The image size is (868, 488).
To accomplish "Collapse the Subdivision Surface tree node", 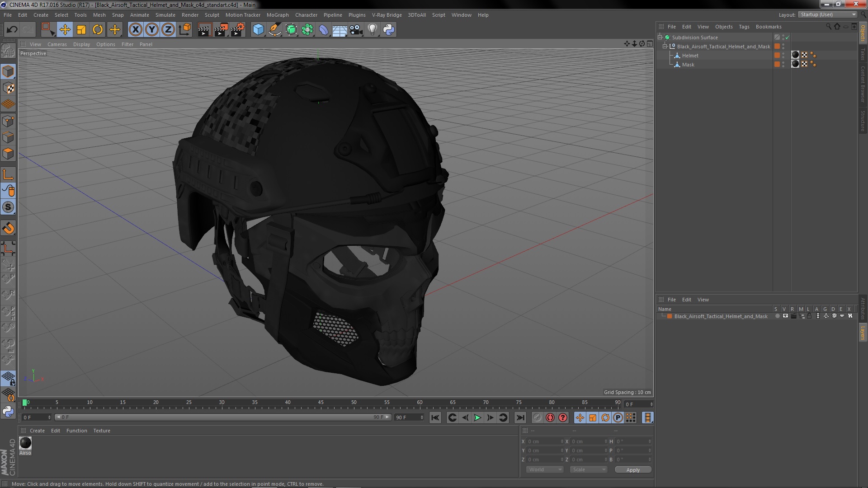I will pyautogui.click(x=660, y=38).
